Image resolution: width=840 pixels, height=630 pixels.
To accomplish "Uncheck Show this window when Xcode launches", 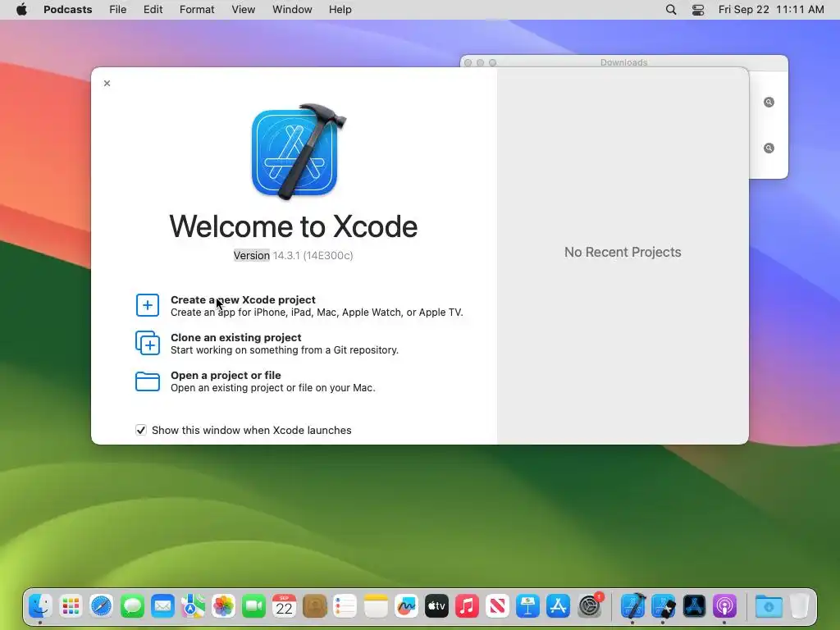I will click(x=141, y=430).
